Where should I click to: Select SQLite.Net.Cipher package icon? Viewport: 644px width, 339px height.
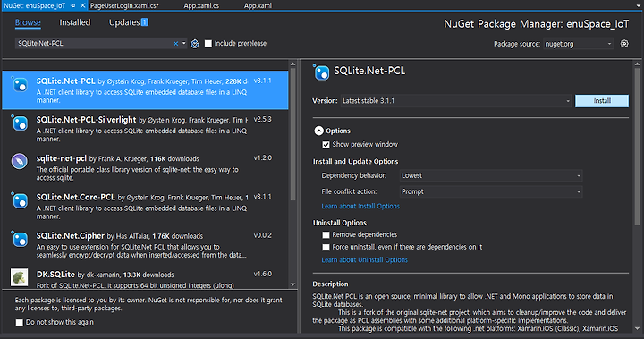(20, 239)
